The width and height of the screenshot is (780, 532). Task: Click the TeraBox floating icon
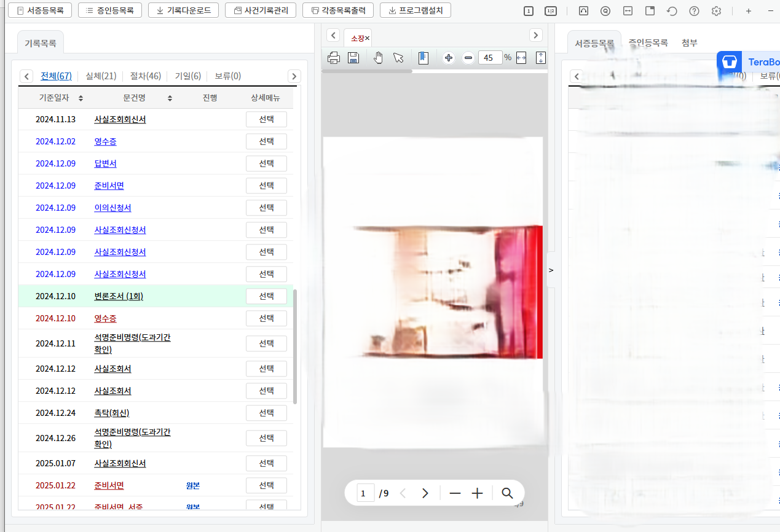coord(729,62)
